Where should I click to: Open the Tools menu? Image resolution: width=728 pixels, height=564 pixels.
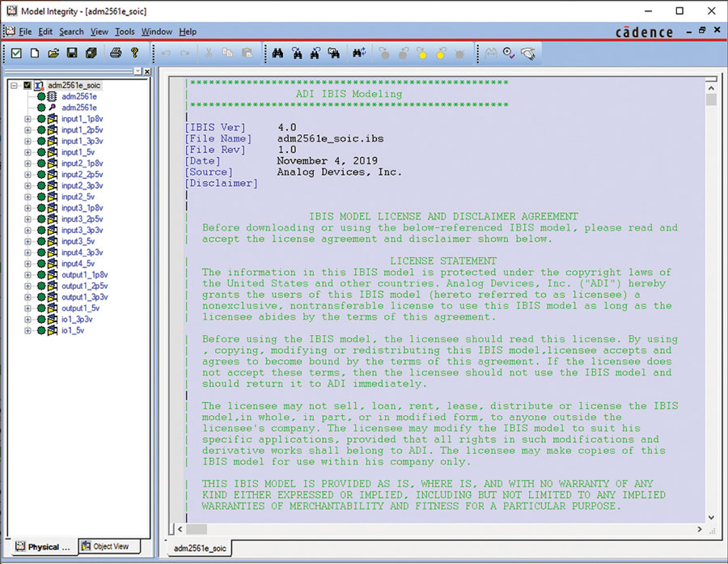click(x=125, y=32)
